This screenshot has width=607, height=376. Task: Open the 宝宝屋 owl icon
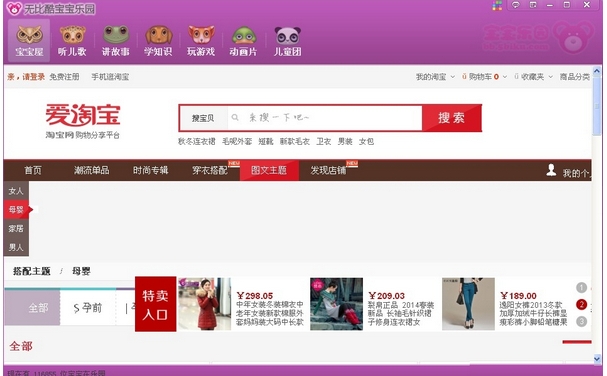pyautogui.click(x=29, y=41)
